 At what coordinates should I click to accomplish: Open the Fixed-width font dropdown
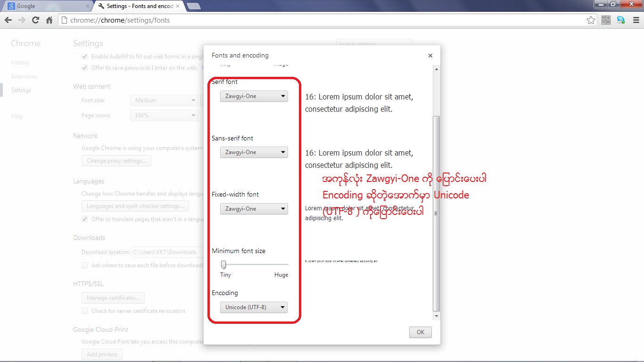(254, 209)
